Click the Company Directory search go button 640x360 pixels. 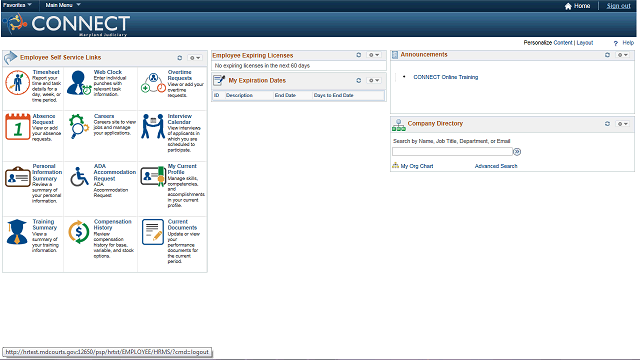(x=517, y=152)
